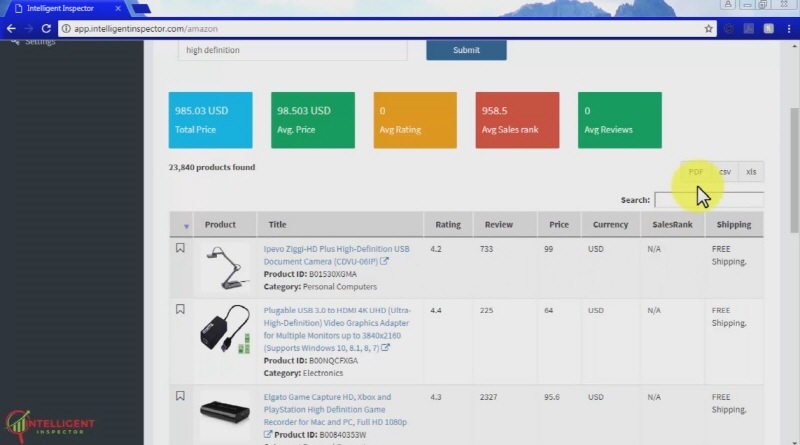Click the Avg. Price 98.503 USD card
The width and height of the screenshot is (800, 445).
click(x=313, y=120)
